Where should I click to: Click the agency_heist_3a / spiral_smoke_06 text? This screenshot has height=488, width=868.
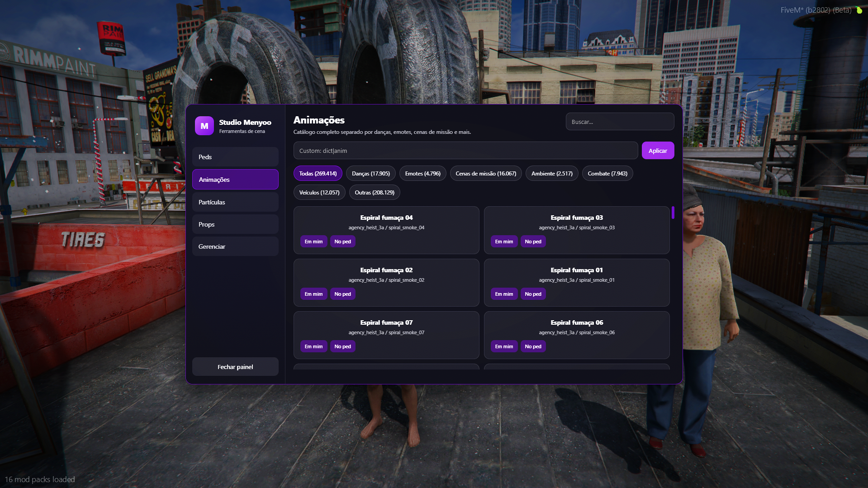[577, 332]
